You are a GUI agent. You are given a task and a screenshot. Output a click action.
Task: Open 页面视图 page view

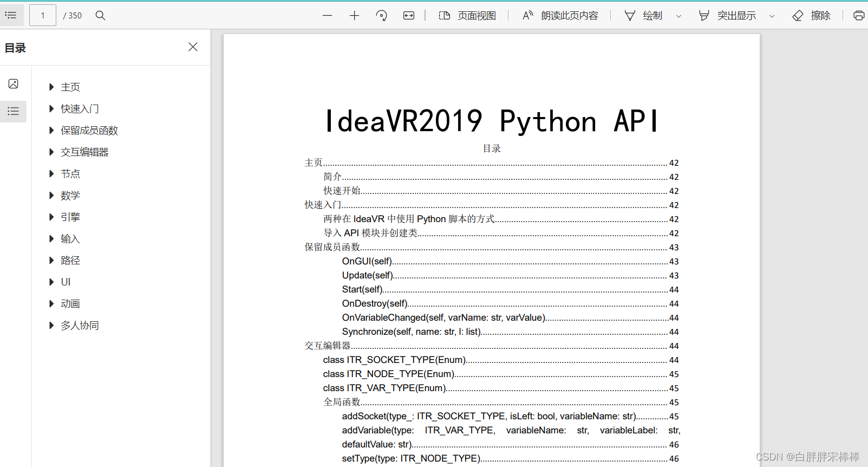coord(467,16)
